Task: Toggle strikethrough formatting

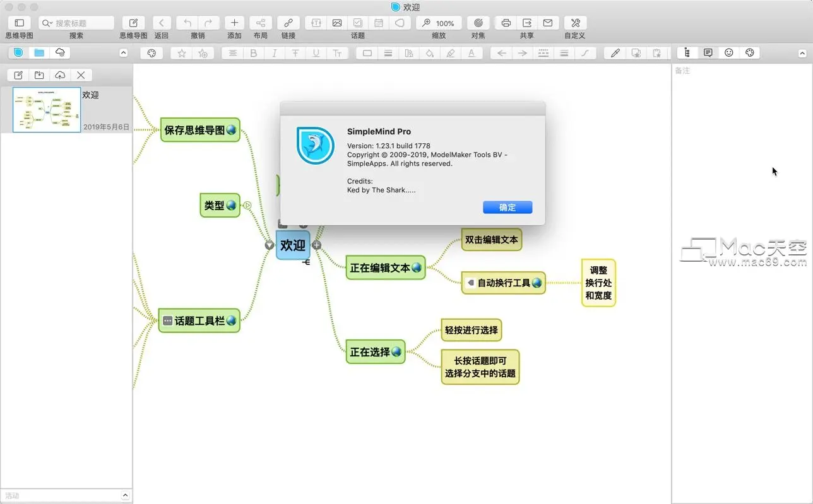Action: [x=295, y=53]
